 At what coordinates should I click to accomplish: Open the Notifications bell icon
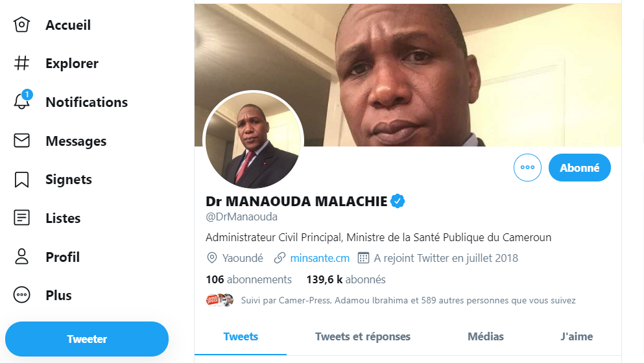click(22, 100)
